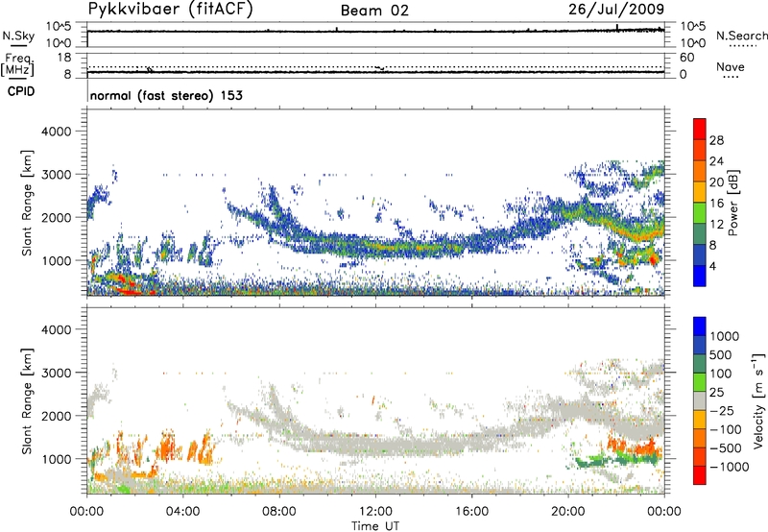Click the right '10^0' tick of noise panel
Viewport: 768px width, 532px height.
coord(693,43)
